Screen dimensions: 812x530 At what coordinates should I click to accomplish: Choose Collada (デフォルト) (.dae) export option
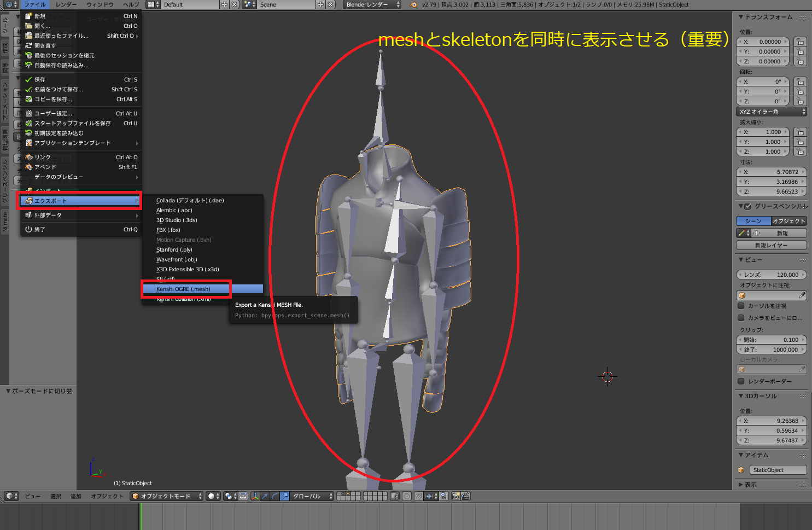coord(202,200)
